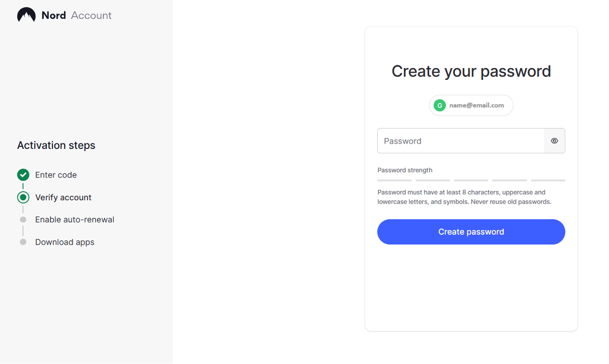This screenshot has width=609, height=364.
Task: Click the first password strength bar segment
Action: point(394,180)
